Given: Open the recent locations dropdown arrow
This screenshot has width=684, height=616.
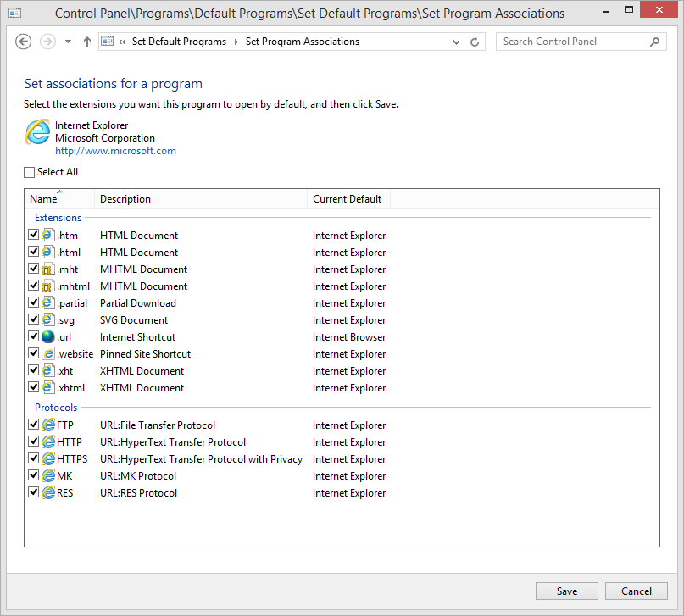Looking at the screenshot, I should 68,42.
